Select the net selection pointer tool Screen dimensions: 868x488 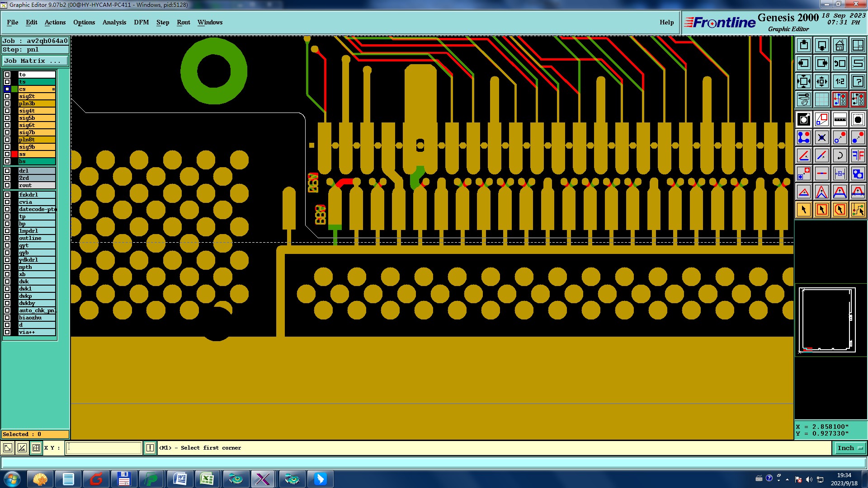(x=858, y=210)
